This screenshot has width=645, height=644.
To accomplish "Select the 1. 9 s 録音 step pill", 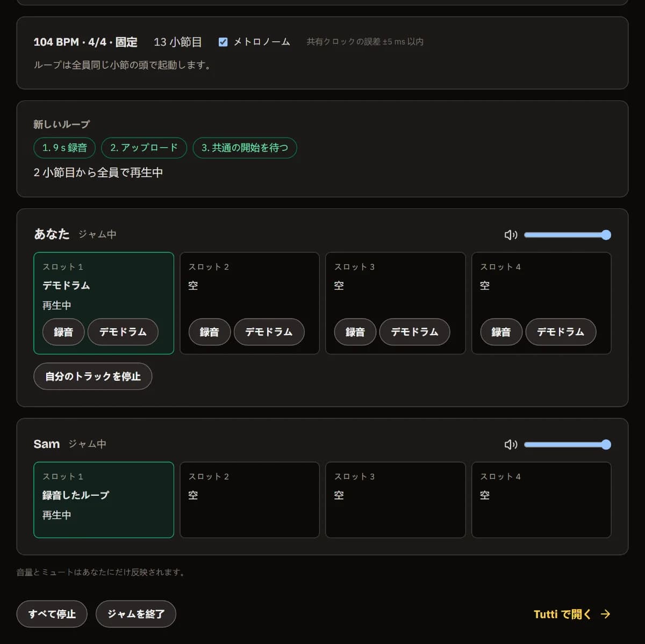I will click(64, 148).
